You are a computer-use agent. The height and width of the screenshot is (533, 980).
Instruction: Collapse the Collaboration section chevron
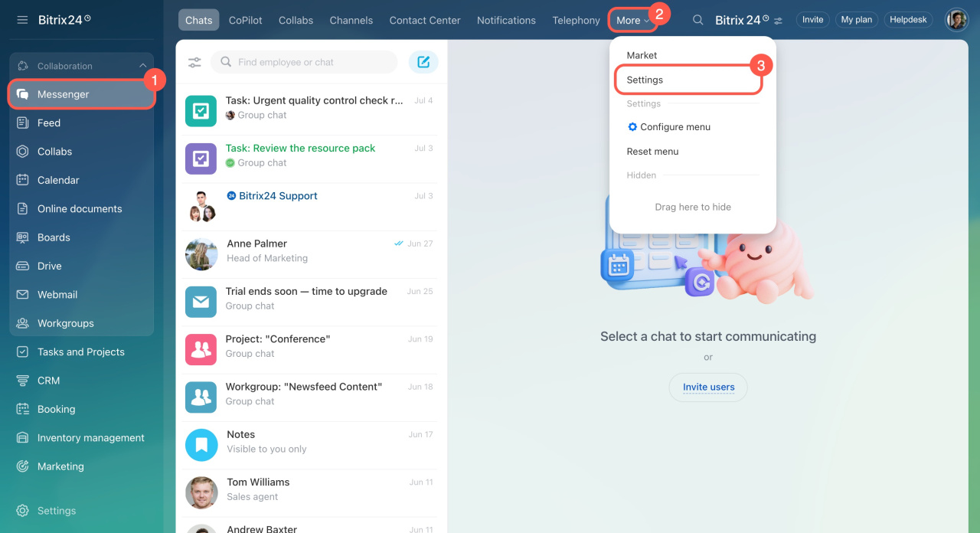(142, 66)
